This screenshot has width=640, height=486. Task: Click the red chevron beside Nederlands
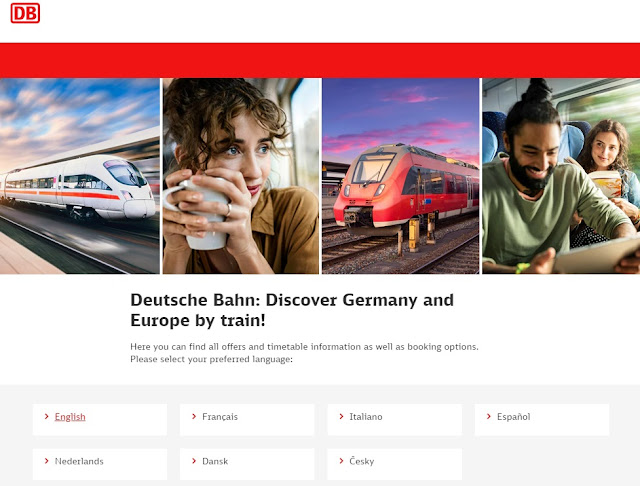pos(47,461)
